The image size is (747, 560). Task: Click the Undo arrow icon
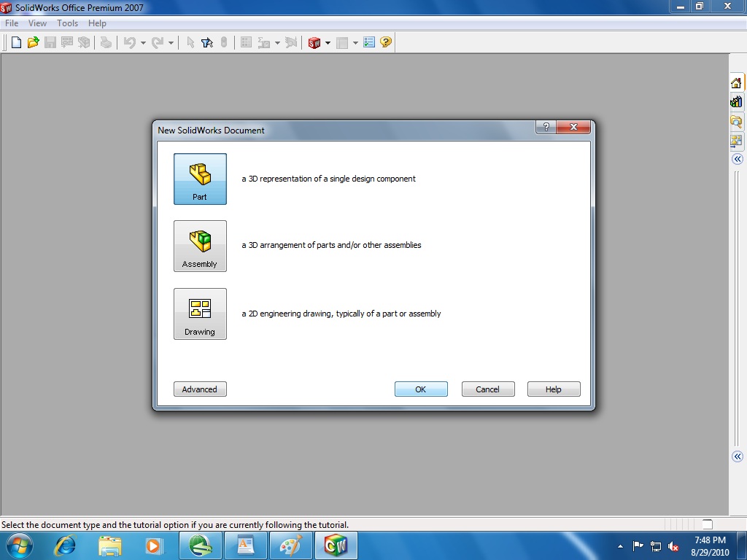(x=130, y=42)
